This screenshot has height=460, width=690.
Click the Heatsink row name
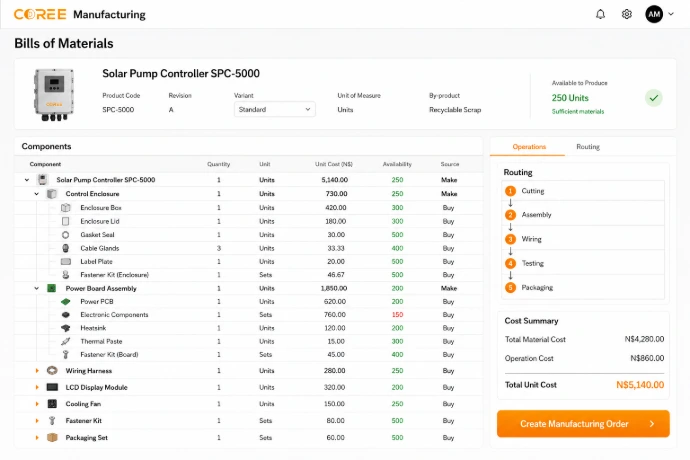[x=93, y=328]
